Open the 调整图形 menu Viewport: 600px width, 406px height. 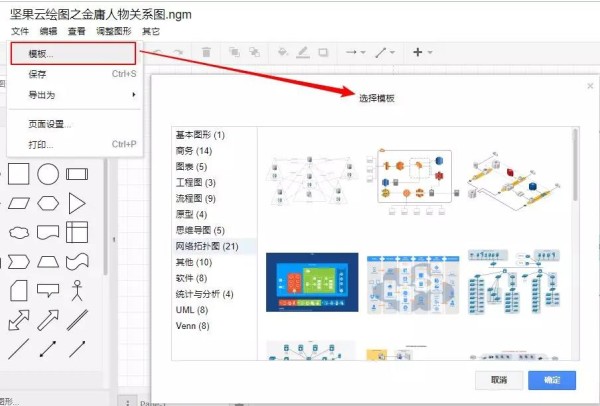coord(114,31)
